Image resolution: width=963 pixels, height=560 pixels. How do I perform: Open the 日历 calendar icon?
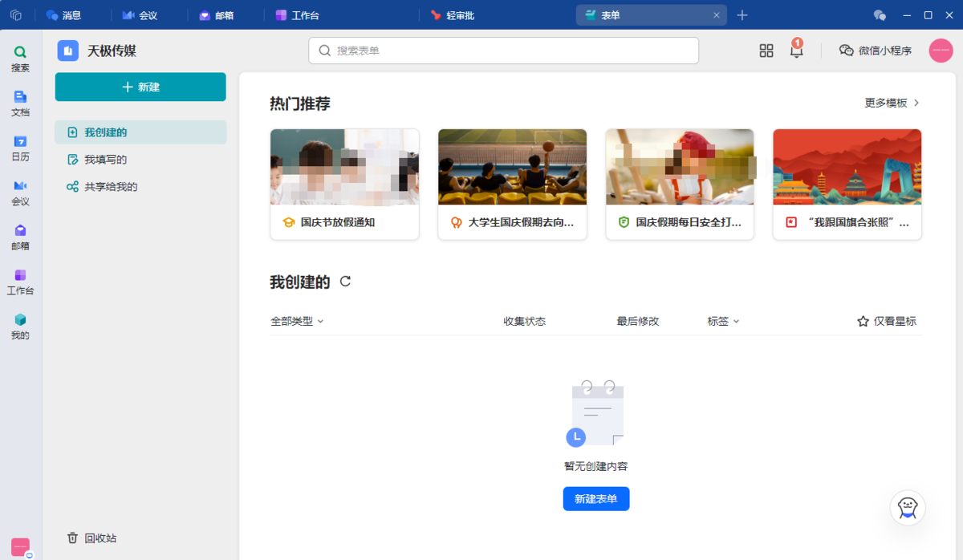coord(20,148)
